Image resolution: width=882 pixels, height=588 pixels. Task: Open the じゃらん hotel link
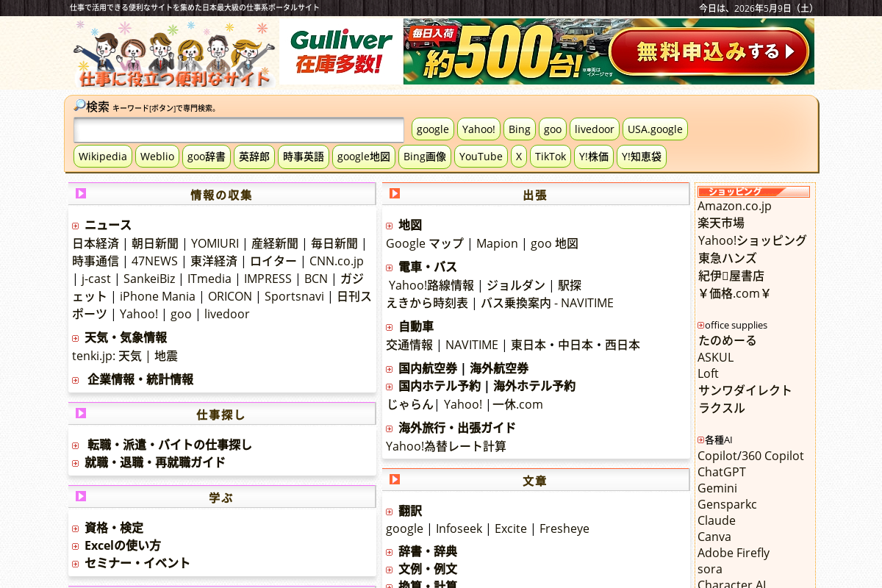point(411,404)
